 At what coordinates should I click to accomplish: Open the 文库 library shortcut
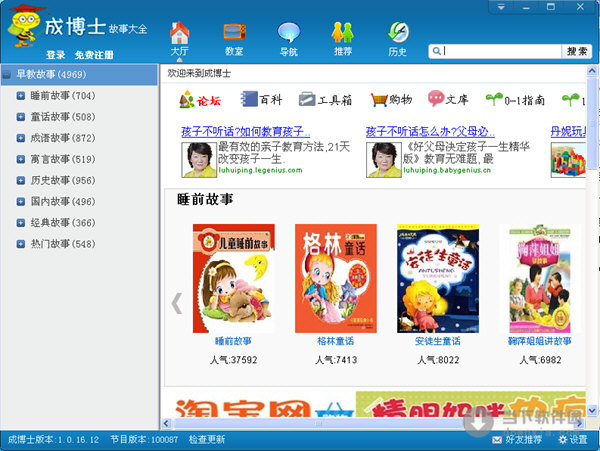coord(448,99)
